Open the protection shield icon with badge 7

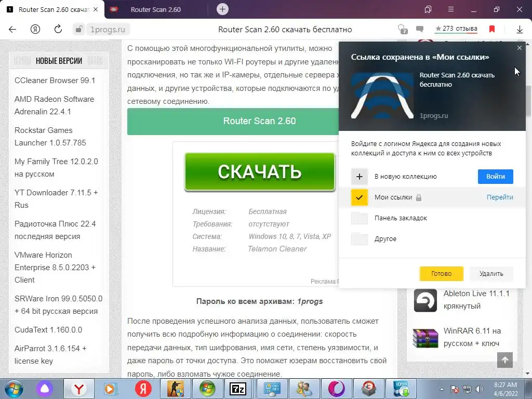click(403, 29)
